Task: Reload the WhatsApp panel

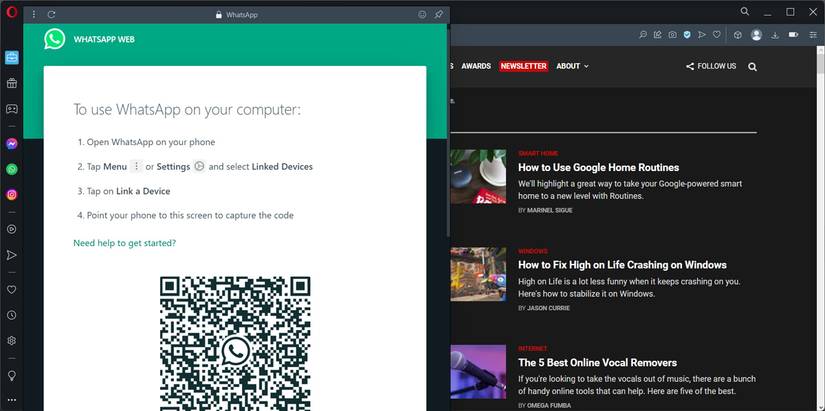Action: (51, 15)
